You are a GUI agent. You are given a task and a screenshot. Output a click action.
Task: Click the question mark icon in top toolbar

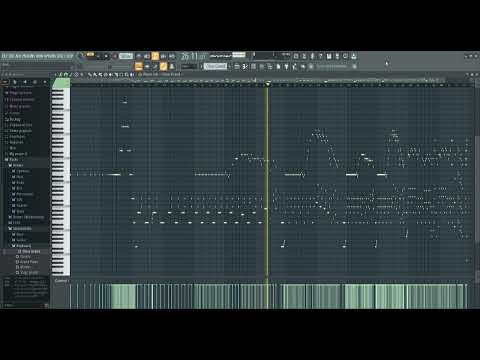pyautogui.click(x=320, y=56)
